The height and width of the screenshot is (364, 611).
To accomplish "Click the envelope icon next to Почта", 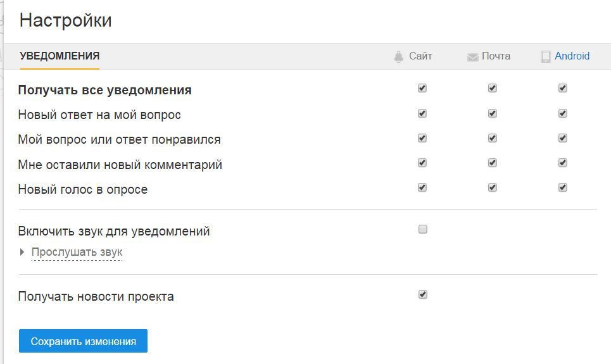I will (x=473, y=57).
